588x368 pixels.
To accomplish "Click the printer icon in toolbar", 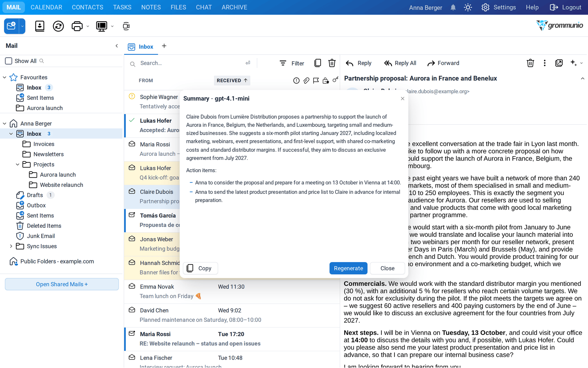I will click(77, 26).
